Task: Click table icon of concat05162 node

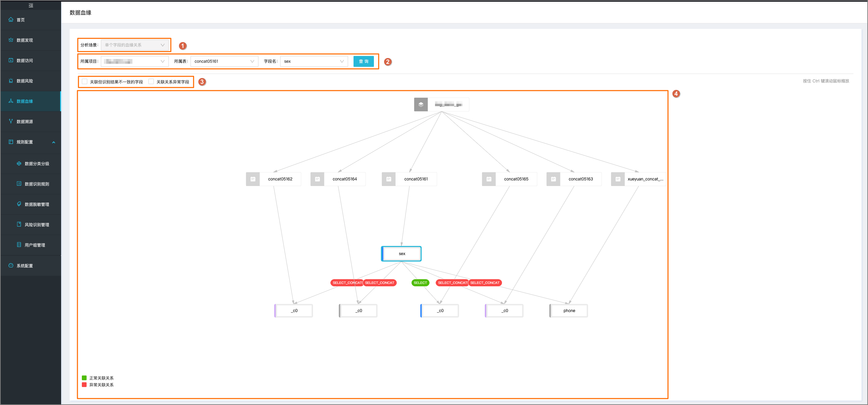Action: point(253,179)
